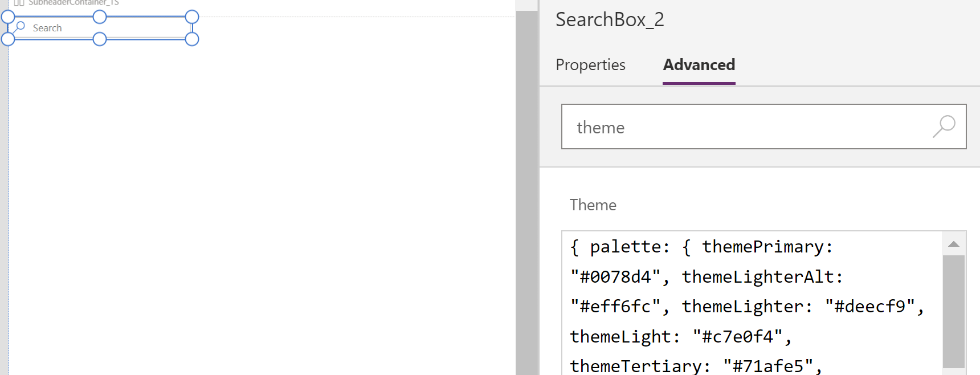This screenshot has width=980, height=375.
Task: Click the magnifier icon in the property search field
Action: [944, 127]
